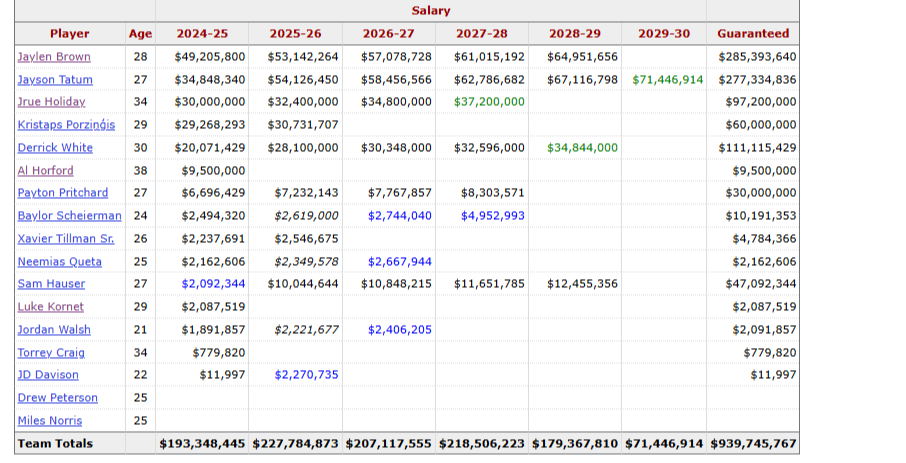906x463 pixels.
Task: Open Neemias Queta player link
Action: click(60, 262)
